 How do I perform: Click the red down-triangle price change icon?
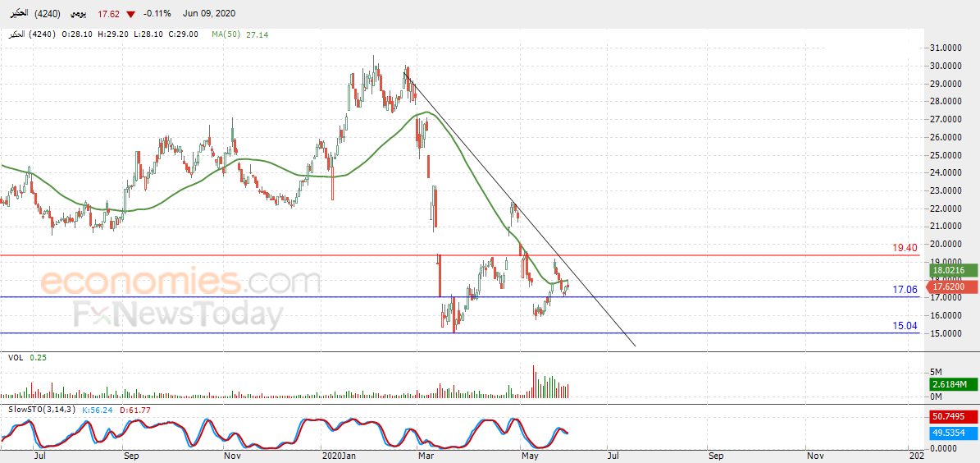(x=130, y=14)
